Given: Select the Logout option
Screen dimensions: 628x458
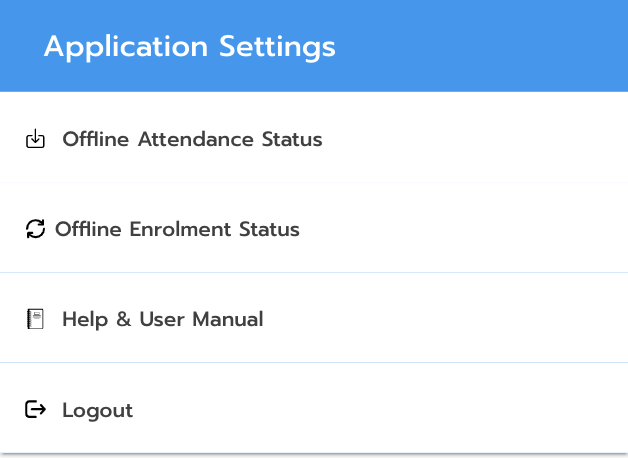Looking at the screenshot, I should [x=97, y=410].
